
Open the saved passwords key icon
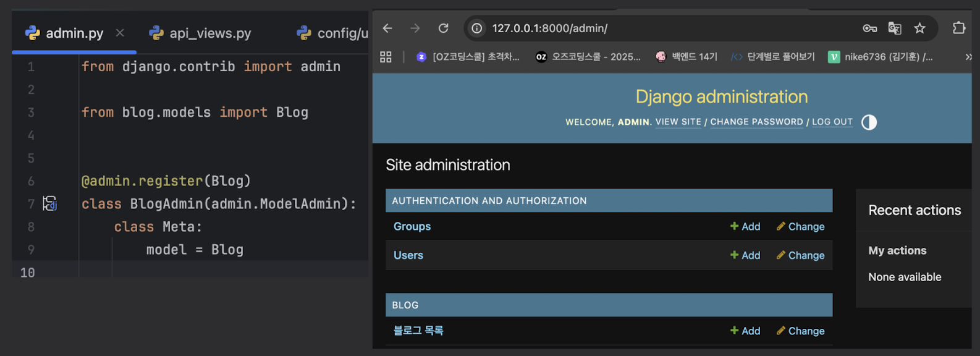tap(869, 28)
